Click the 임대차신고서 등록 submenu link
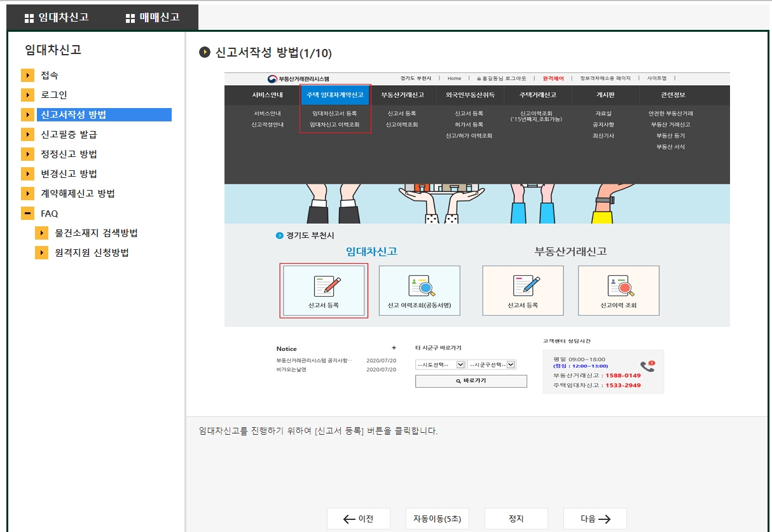The height and width of the screenshot is (532, 772). click(334, 113)
